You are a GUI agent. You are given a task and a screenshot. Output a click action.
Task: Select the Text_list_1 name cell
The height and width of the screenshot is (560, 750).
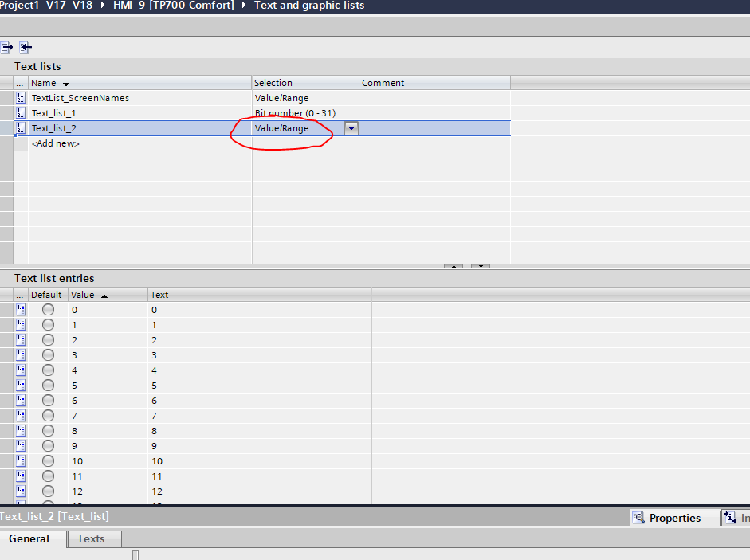140,113
